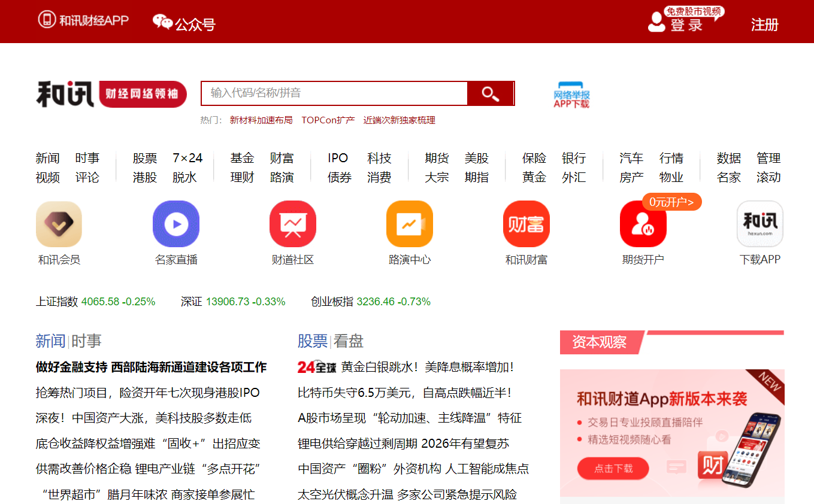Click 点击下载 in the App banner
This screenshot has height=504, width=814.
pos(613,469)
